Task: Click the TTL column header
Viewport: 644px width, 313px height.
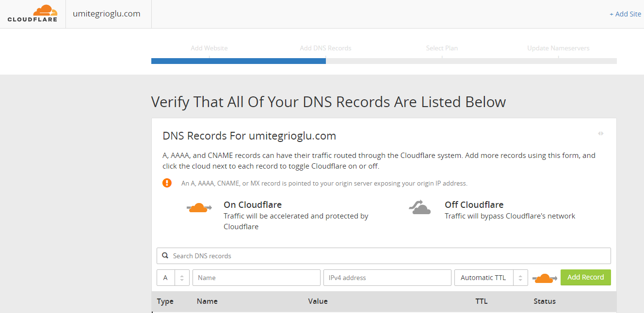Action: click(482, 301)
